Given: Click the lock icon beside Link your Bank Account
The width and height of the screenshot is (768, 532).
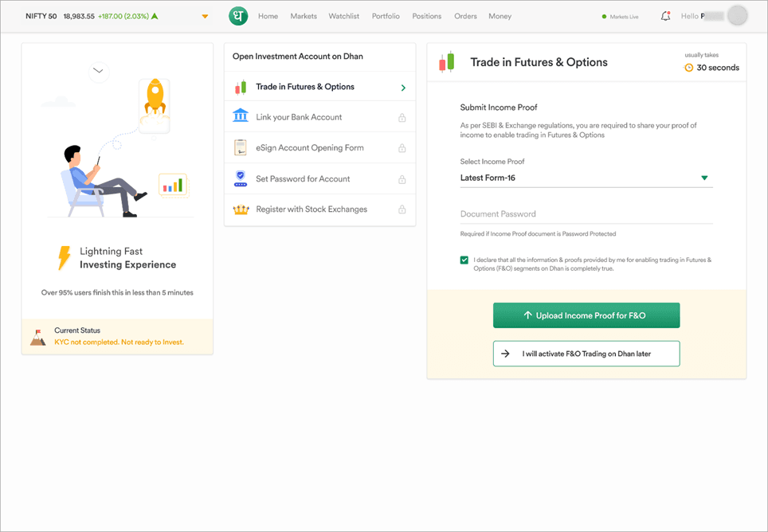Looking at the screenshot, I should 402,118.
